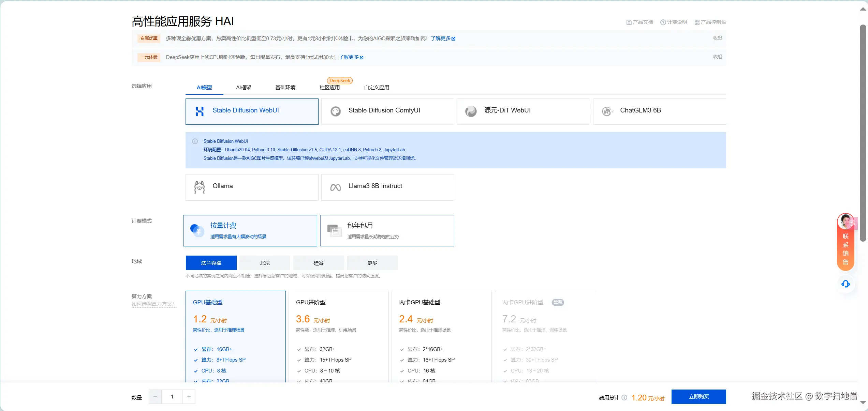Screen dimensions: 868x411
Task: Switch to the AI模型 tab
Action: point(204,88)
